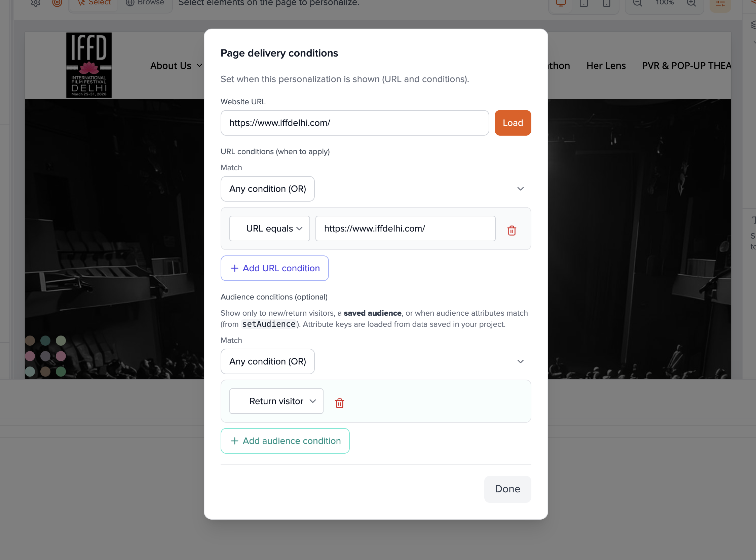Image resolution: width=756 pixels, height=560 pixels.
Task: Switch to tablet preview device
Action: click(583, 3)
